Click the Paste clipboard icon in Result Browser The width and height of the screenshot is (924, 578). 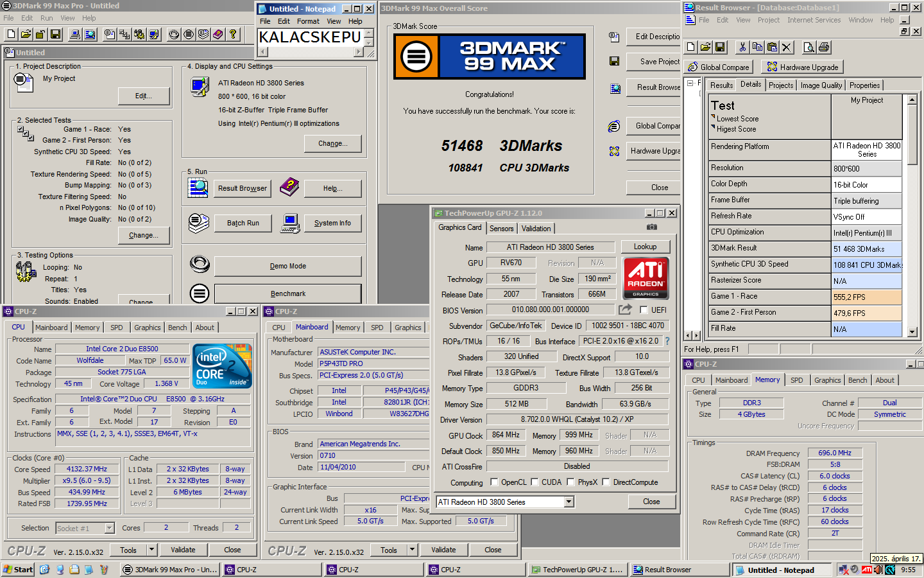click(x=772, y=47)
